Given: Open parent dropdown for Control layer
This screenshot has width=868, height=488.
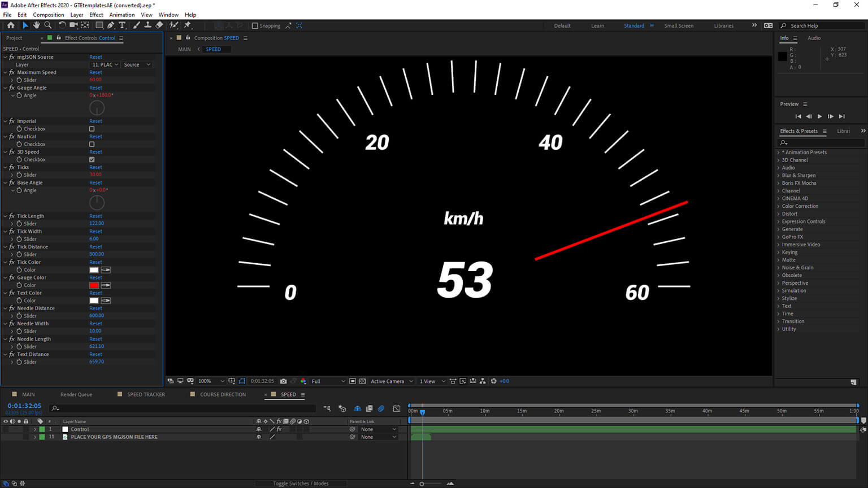Looking at the screenshot, I should [378, 429].
